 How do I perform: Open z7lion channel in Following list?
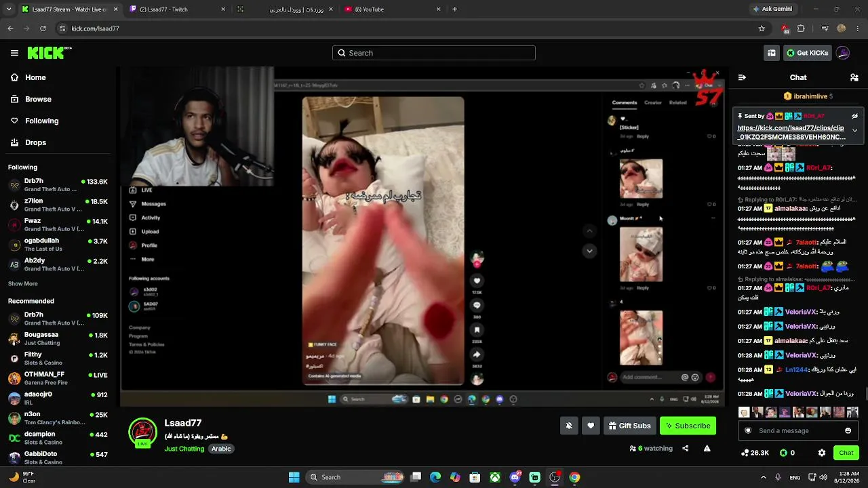coord(58,205)
